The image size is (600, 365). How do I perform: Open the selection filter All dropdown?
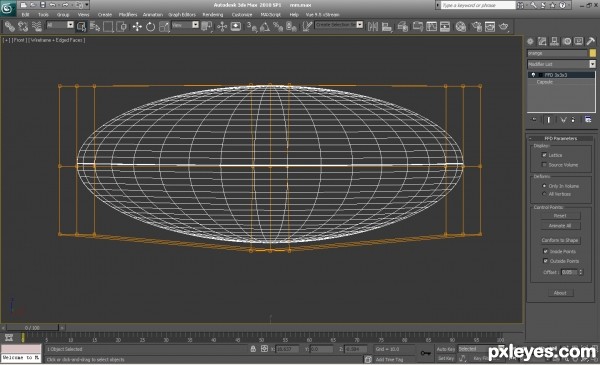click(x=60, y=25)
